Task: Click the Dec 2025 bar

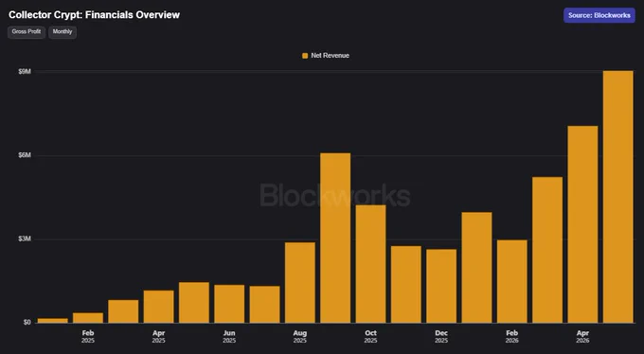Action: coord(441,286)
